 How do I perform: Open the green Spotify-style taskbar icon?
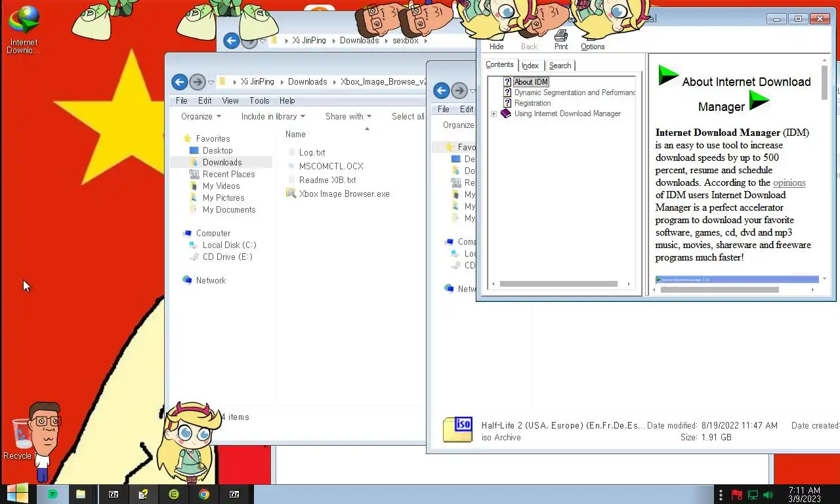52,494
